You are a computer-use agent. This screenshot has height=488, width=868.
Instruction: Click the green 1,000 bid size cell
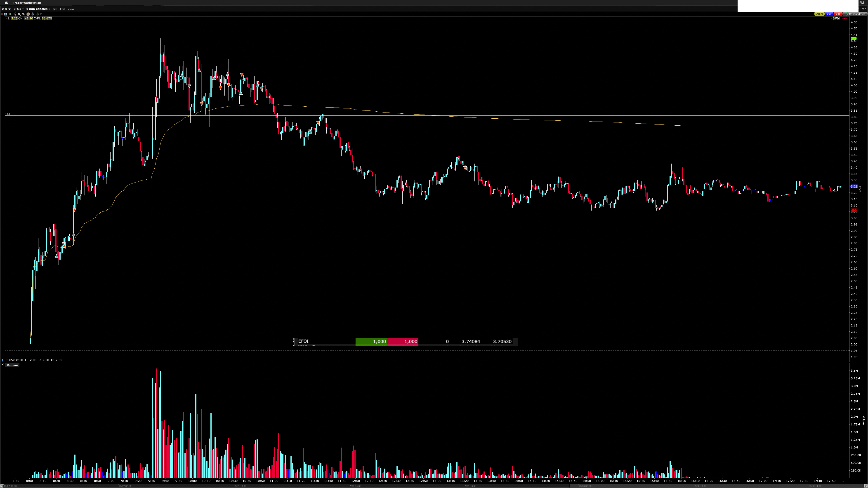tap(371, 342)
